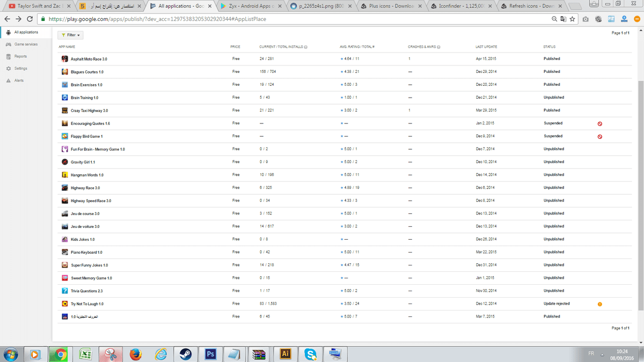
Task: Bookmark this page with the star icon
Action: (573, 19)
